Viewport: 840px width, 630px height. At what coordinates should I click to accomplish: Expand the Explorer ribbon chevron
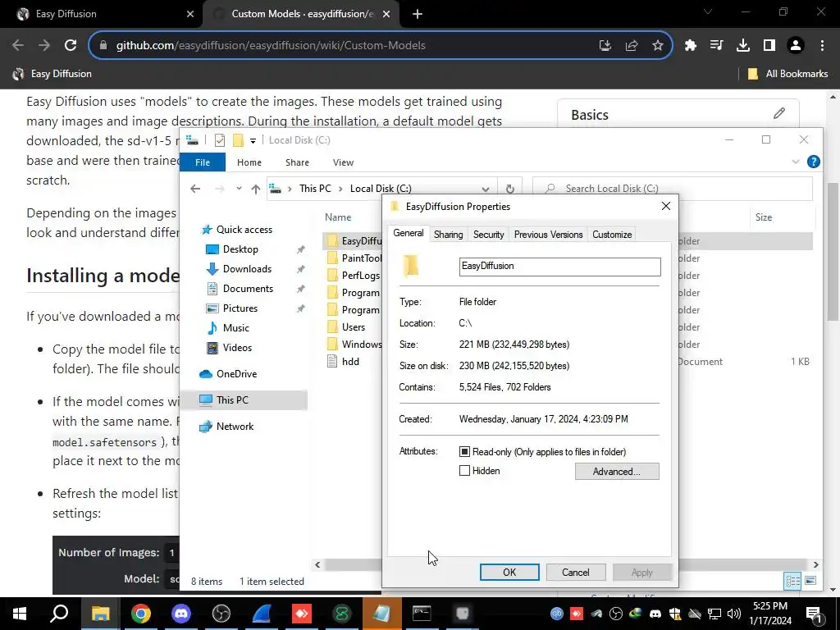click(795, 162)
